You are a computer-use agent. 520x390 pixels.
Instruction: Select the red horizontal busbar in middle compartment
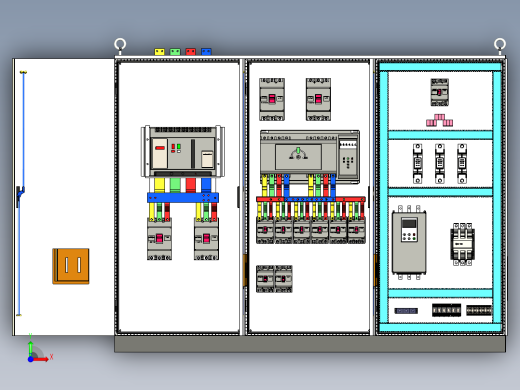[311, 199]
